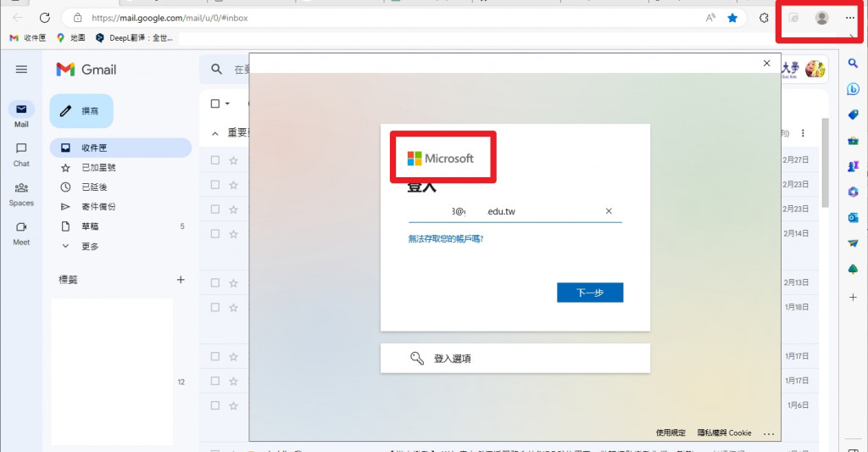The width and height of the screenshot is (868, 452).
Task: Open the Google account avatar in Gmail
Action: (815, 69)
